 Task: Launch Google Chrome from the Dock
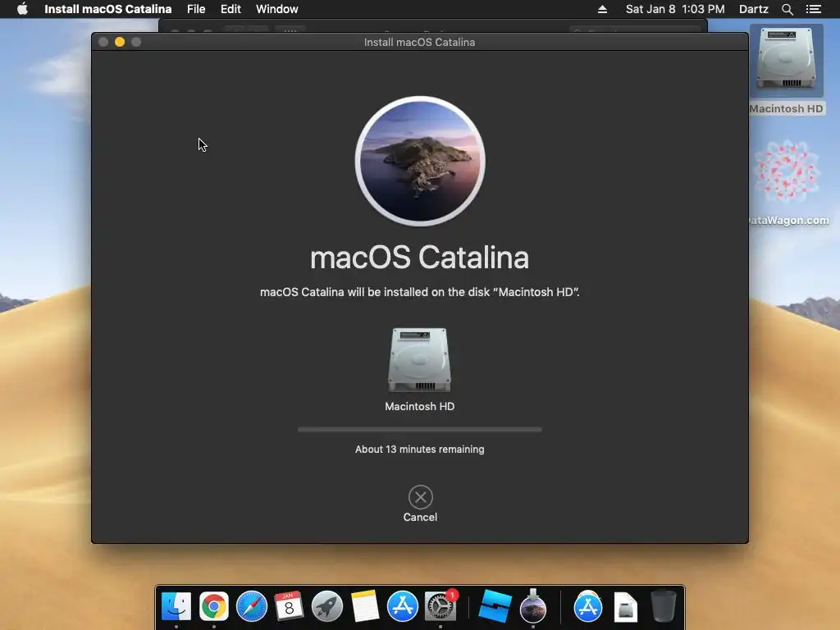point(214,606)
